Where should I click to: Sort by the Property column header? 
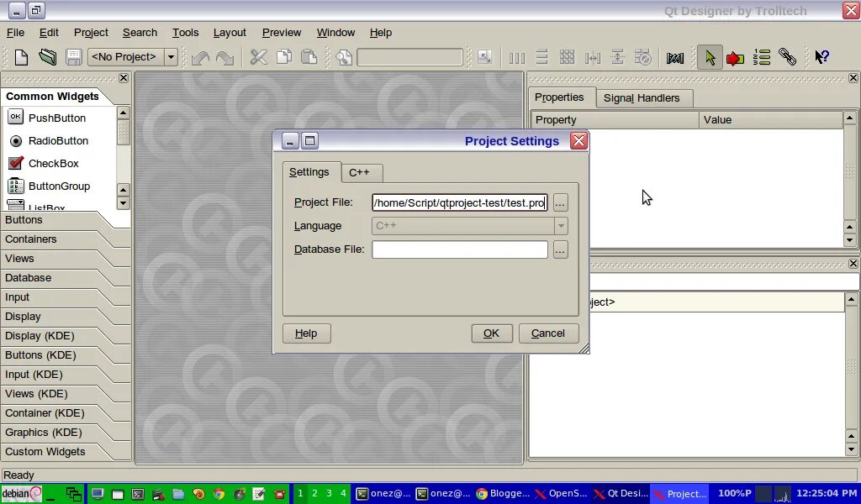click(x=615, y=120)
